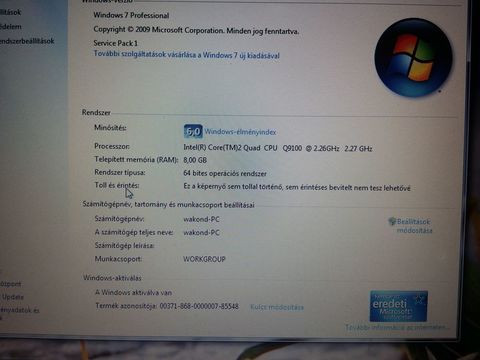This screenshot has width=480, height=360.
Task: Click the Beállítások módosítása link
Action: coord(414,226)
